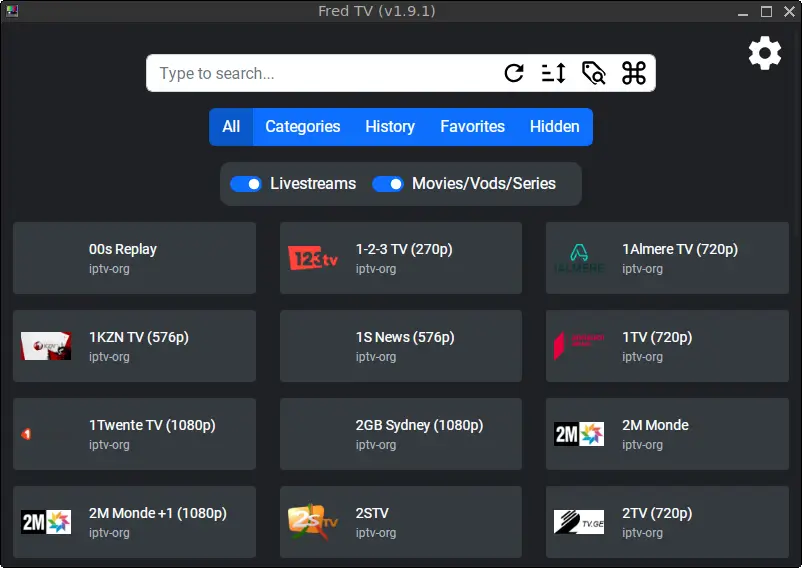Play the 1TV (720p) channel
Screen dimensions: 802x568
(x=667, y=346)
